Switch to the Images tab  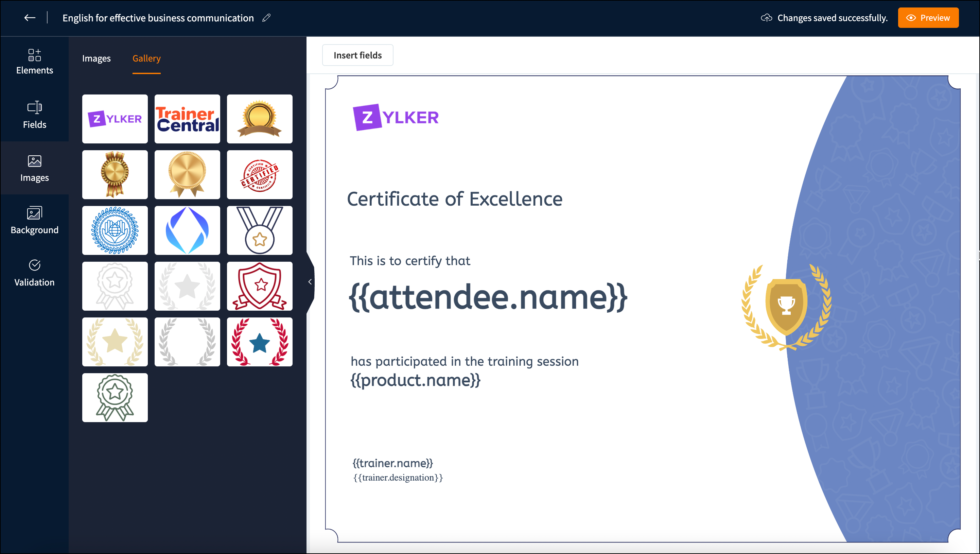point(96,58)
